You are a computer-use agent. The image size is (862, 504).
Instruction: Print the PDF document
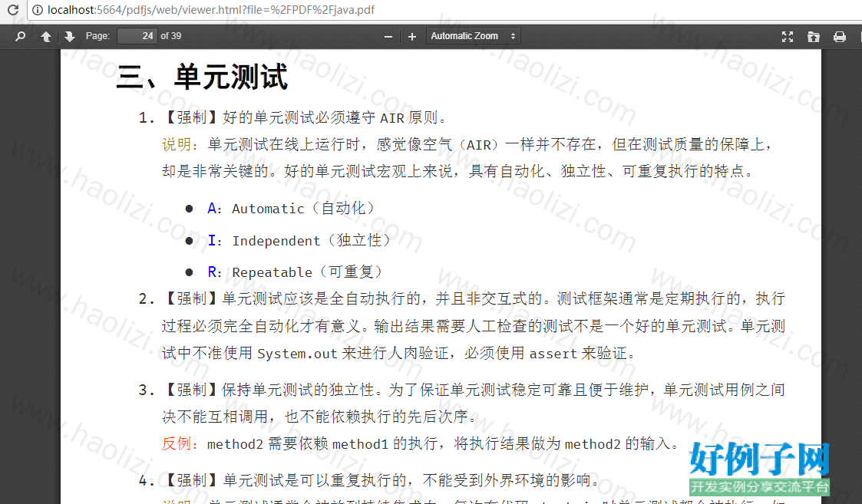click(x=840, y=37)
